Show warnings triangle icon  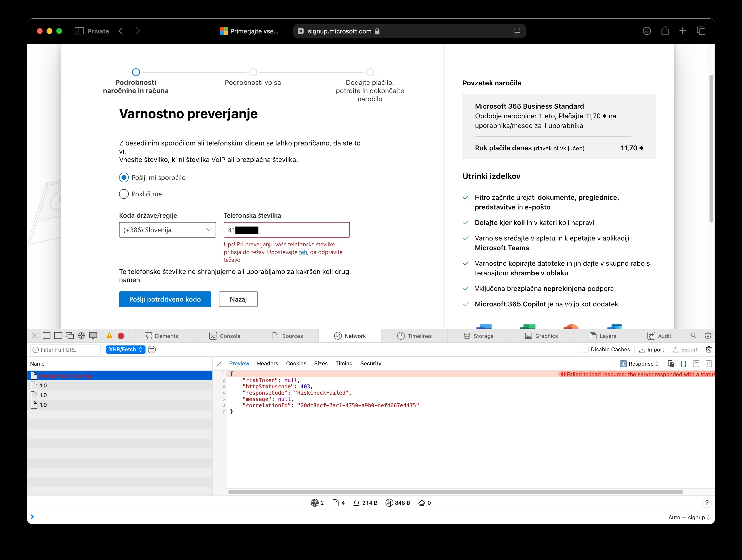pos(109,336)
